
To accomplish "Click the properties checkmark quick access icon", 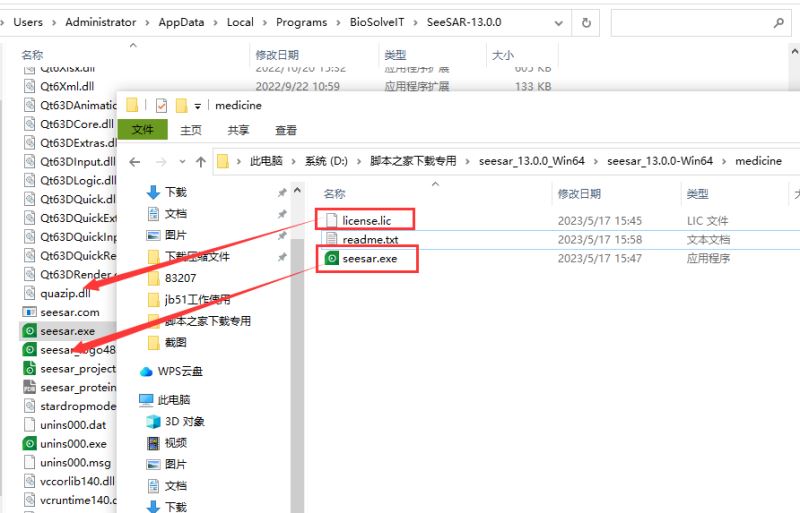I will click(161, 105).
